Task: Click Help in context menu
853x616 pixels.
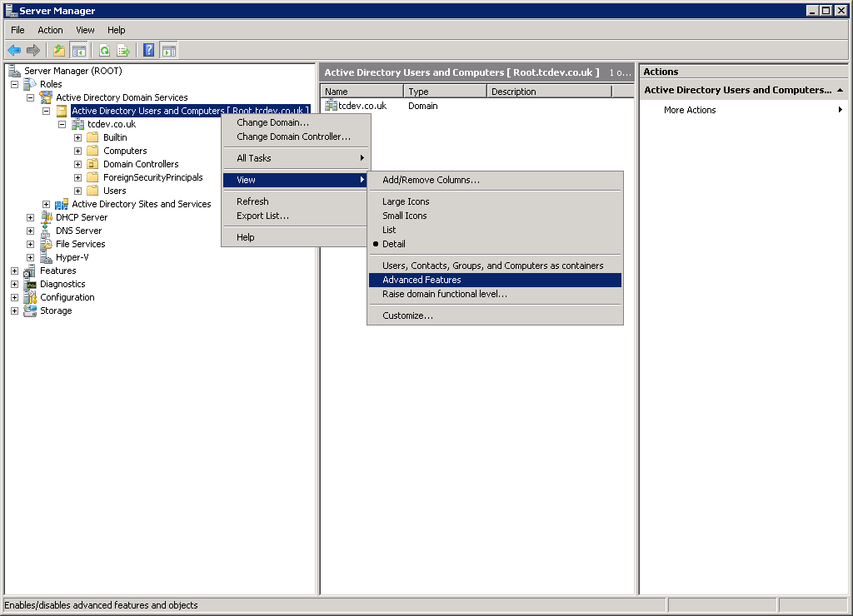Action: (x=296, y=237)
